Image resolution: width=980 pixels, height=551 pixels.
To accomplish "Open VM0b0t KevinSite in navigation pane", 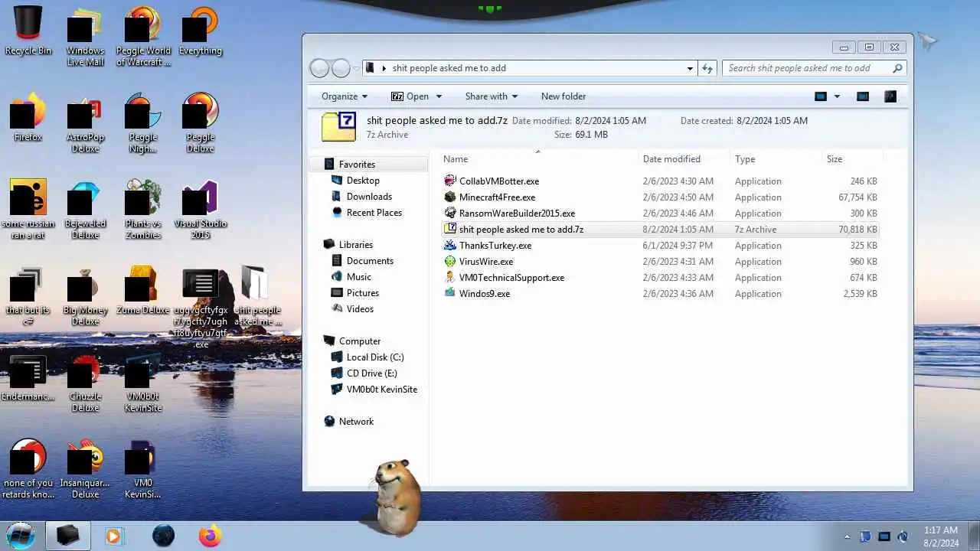I will pos(381,390).
